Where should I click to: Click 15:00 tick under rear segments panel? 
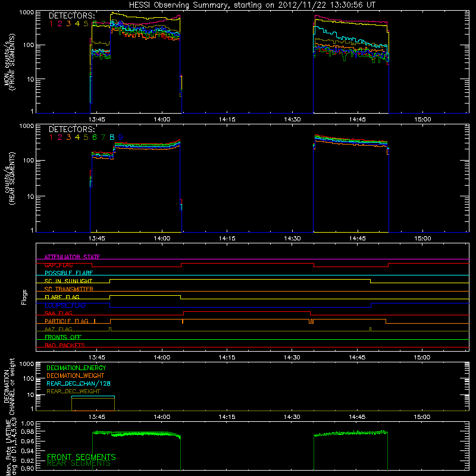(422, 239)
